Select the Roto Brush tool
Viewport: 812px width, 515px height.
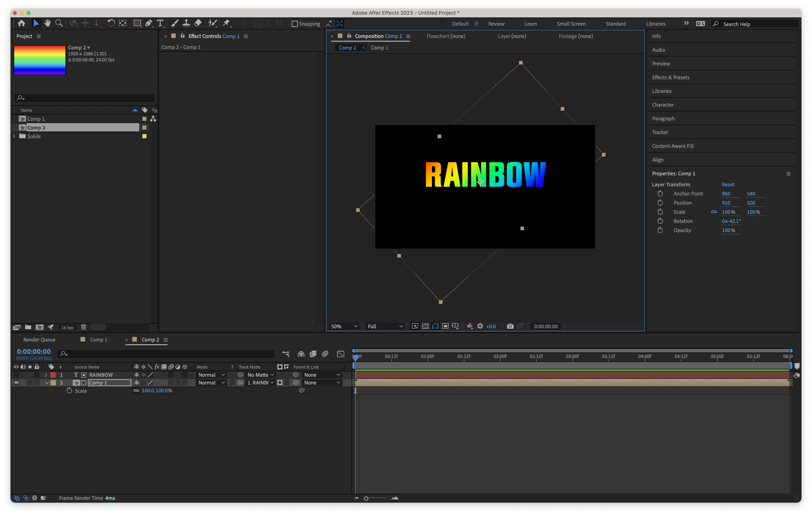click(212, 23)
